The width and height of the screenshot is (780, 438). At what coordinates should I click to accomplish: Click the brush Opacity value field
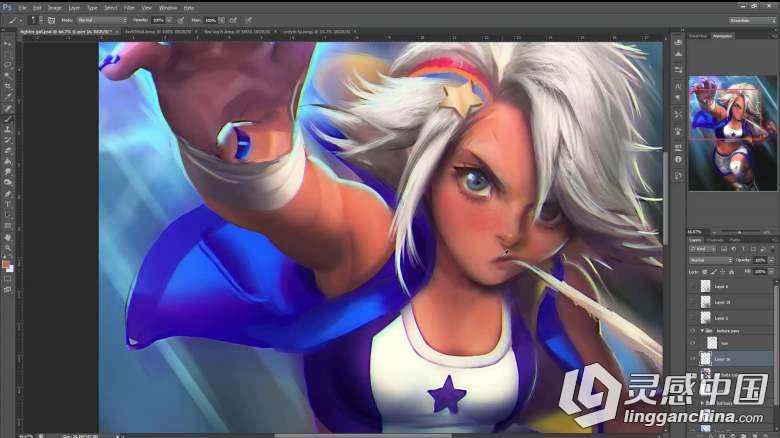[x=158, y=20]
